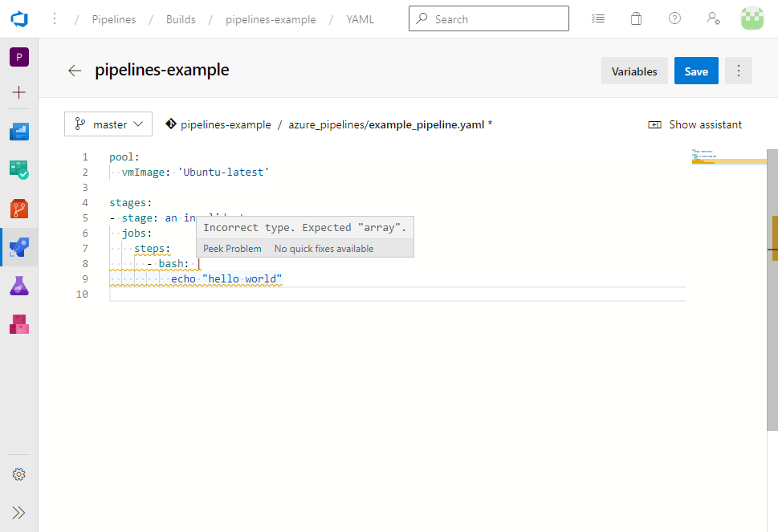
Task: Click the pipelines-example breadcrumb
Action: [271, 19]
